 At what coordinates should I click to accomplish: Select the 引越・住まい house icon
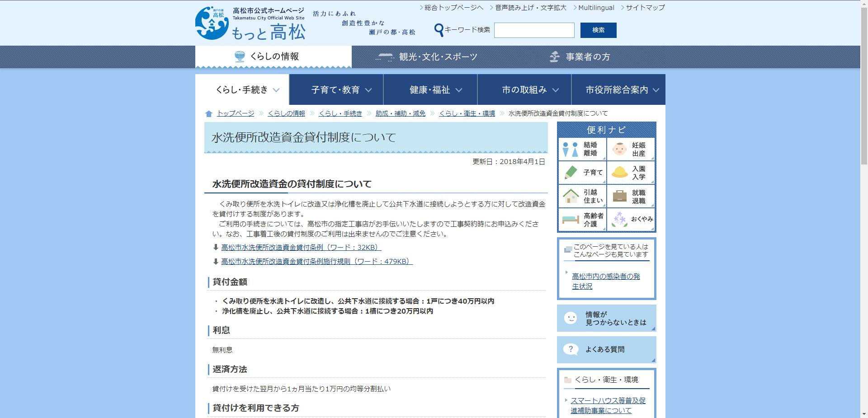pos(582,196)
